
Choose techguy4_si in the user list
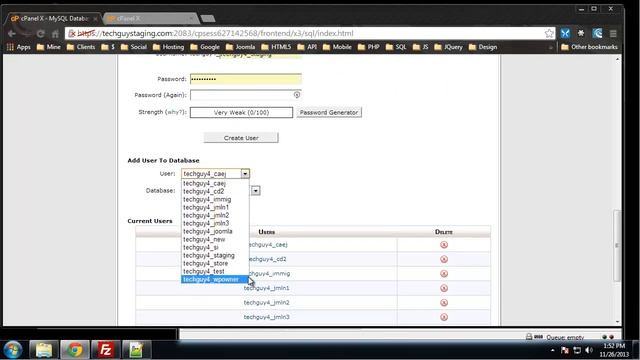tap(215, 247)
